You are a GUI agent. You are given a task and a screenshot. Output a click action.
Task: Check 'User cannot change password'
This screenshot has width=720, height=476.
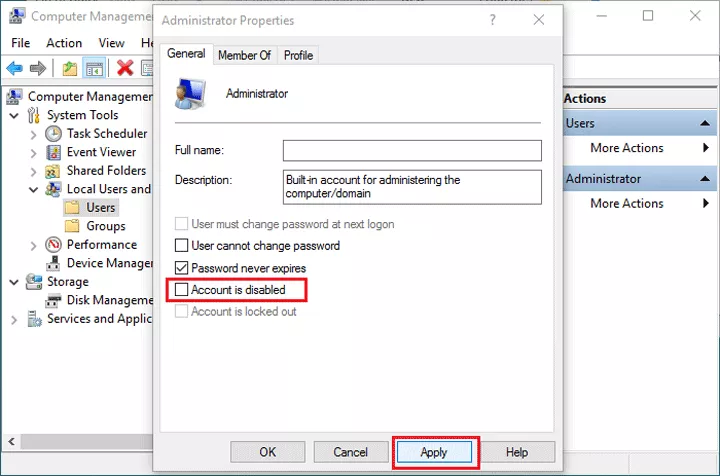click(181, 246)
